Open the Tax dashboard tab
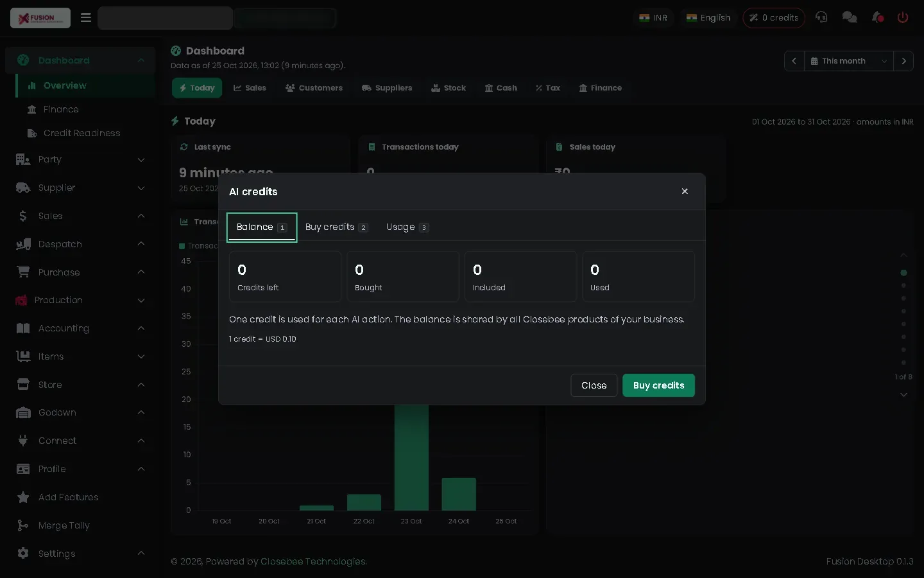Screen dimensions: 924x578 click(548, 88)
